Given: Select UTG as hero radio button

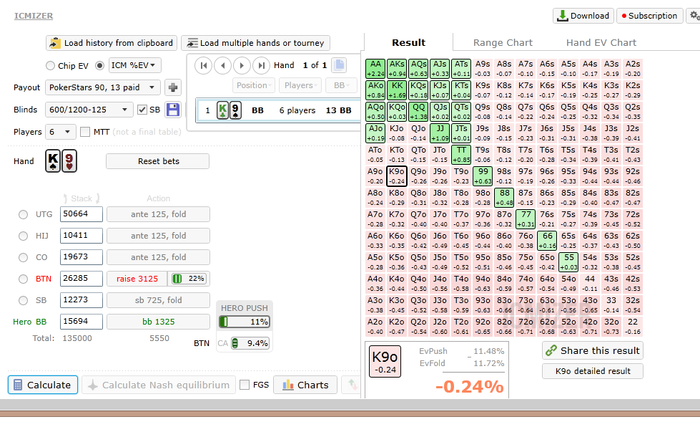Looking at the screenshot, I should 23,214.
